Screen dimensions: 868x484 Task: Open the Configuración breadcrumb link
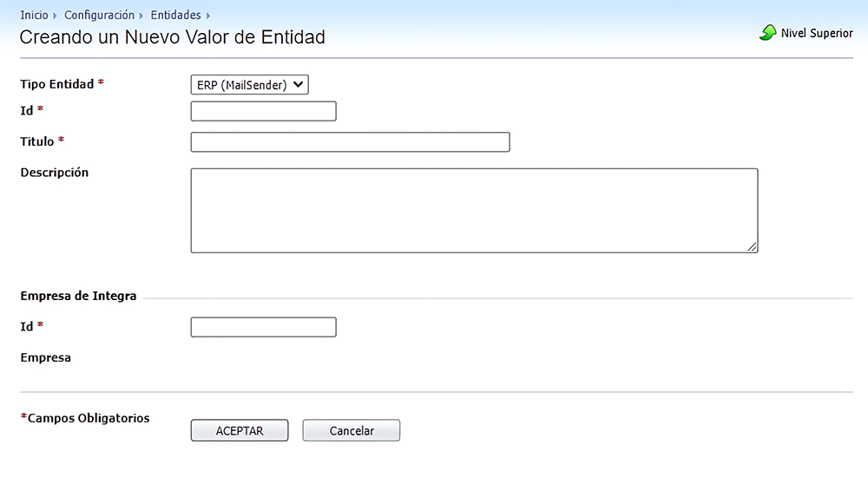pyautogui.click(x=99, y=16)
